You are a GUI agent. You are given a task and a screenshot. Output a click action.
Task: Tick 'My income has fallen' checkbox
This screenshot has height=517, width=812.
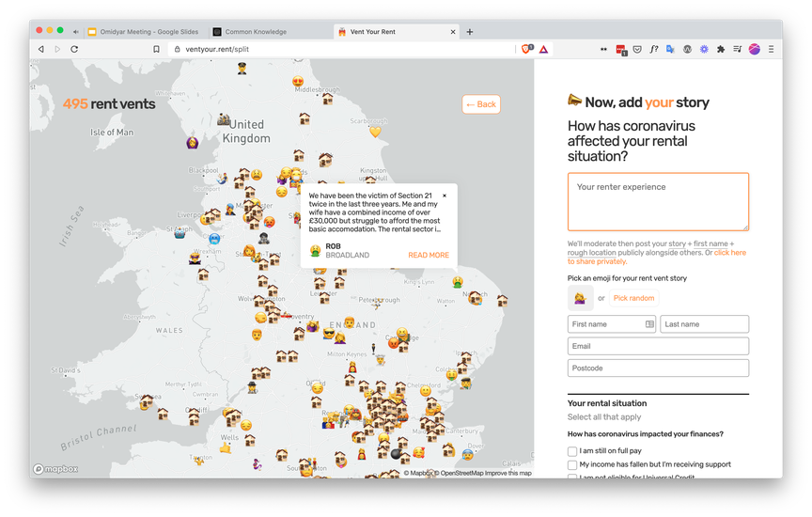(x=572, y=465)
